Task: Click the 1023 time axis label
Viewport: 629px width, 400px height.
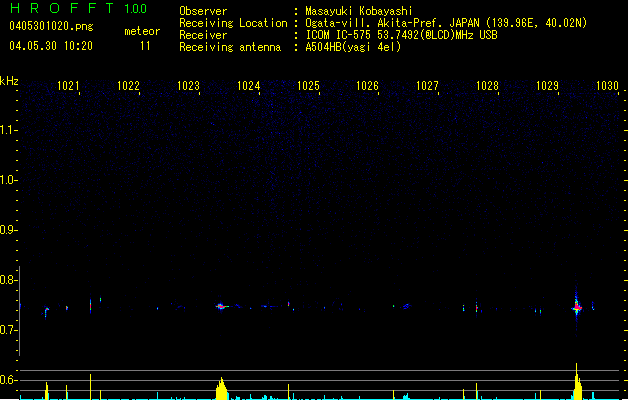Action: coord(188,85)
